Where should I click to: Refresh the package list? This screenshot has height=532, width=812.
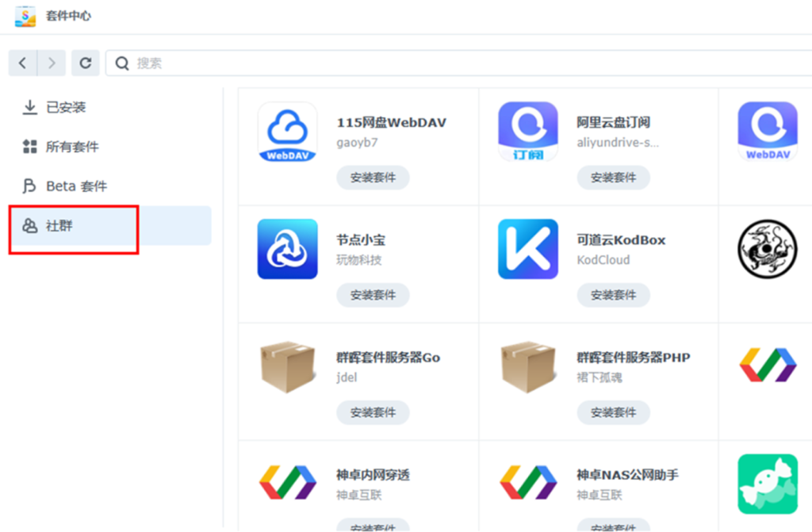[x=86, y=63]
